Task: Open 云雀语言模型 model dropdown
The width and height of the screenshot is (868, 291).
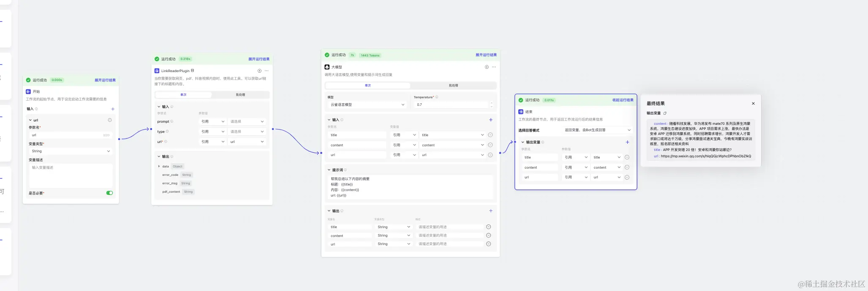Action: (x=367, y=105)
